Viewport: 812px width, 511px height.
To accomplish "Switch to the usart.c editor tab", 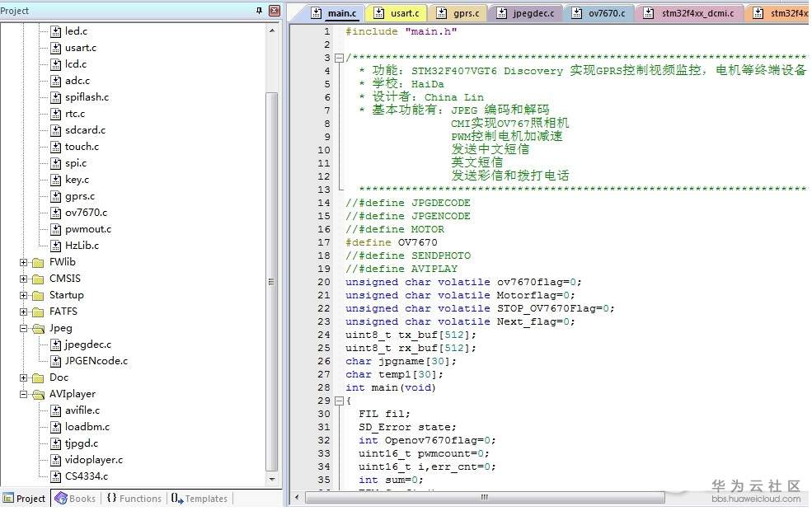I will [397, 13].
